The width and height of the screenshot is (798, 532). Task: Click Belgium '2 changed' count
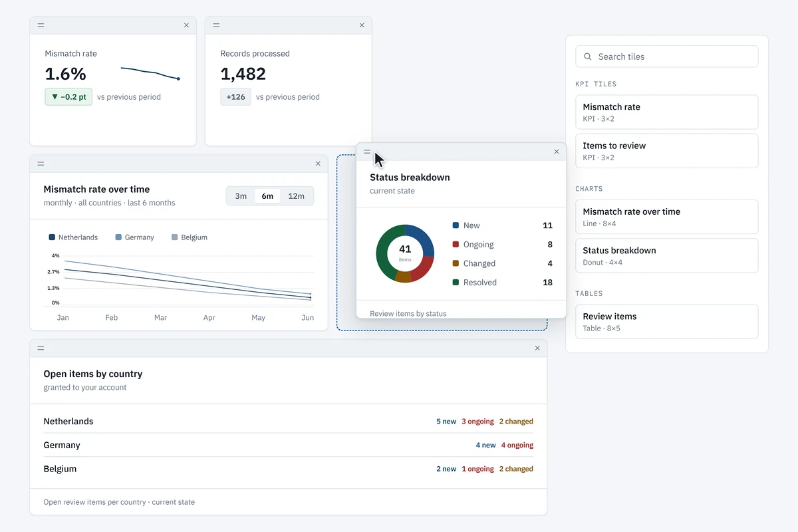coord(516,469)
